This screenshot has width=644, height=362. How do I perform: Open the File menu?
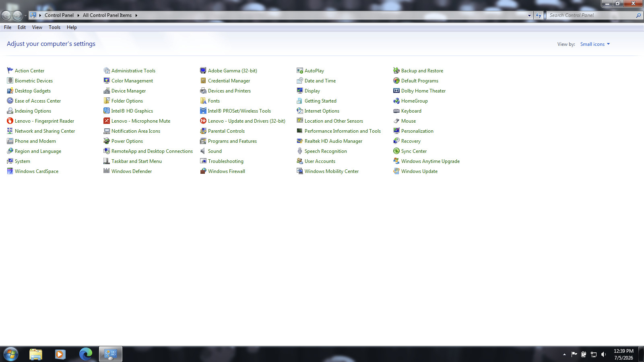8,27
